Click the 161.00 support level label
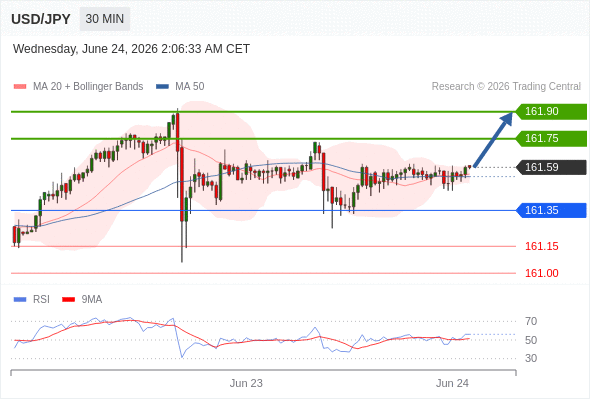This screenshot has width=590, height=400. [x=541, y=273]
